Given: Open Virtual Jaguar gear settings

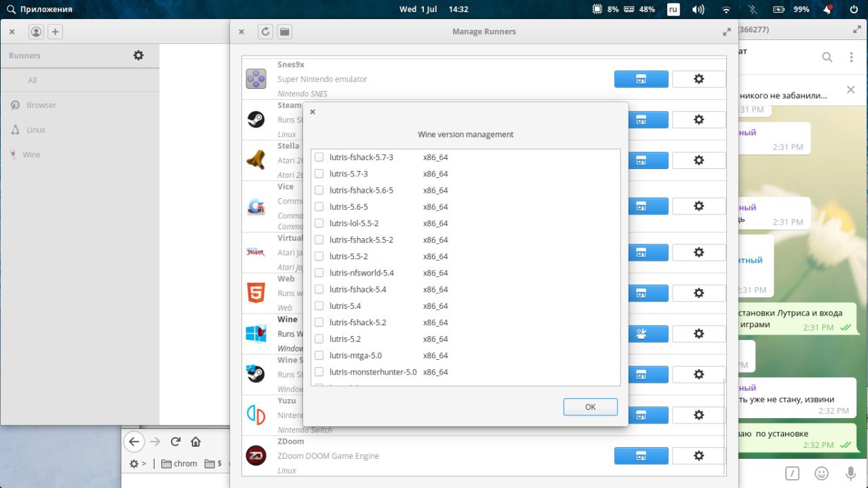Looking at the screenshot, I should (x=698, y=252).
